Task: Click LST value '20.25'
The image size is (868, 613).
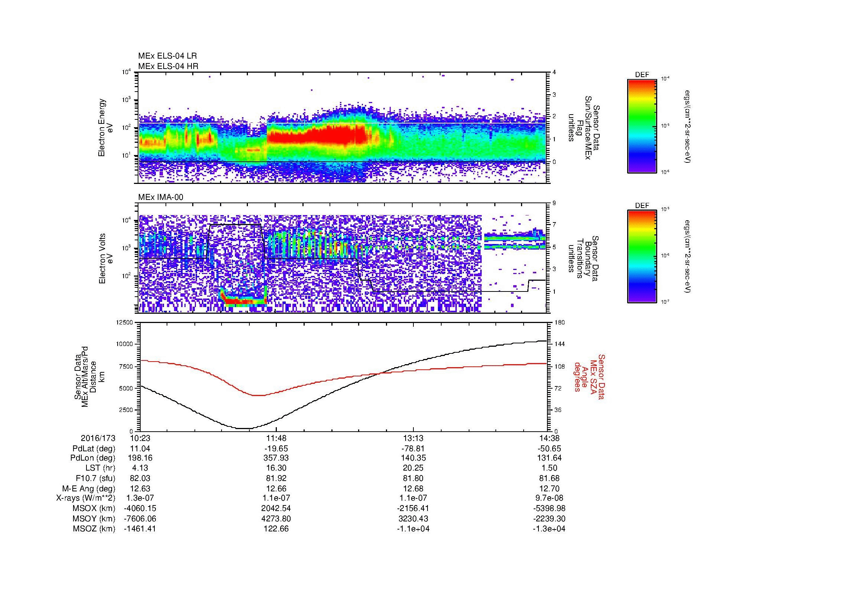Action: coord(413,468)
